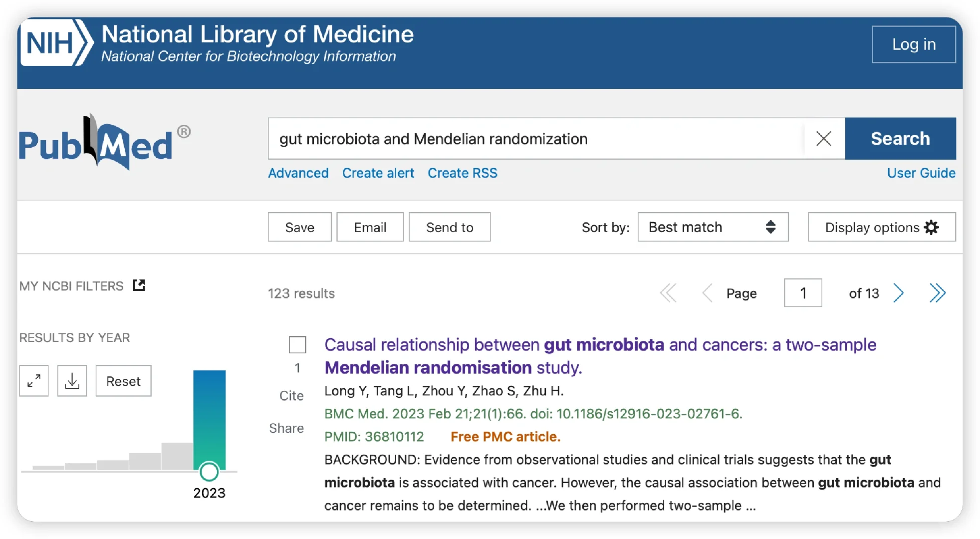The height and width of the screenshot is (539, 980).
Task: Go to next results page arrow
Action: [898, 293]
